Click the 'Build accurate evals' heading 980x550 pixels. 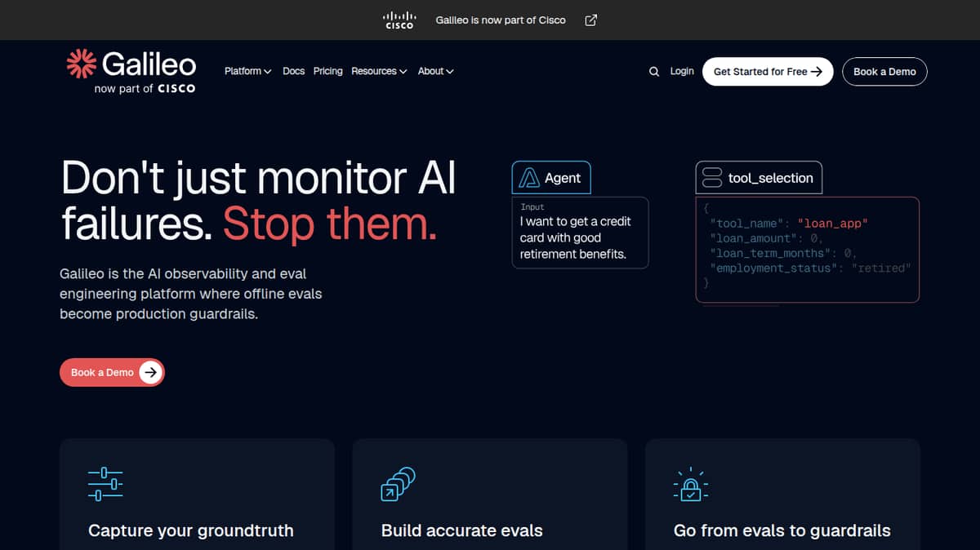pos(461,530)
